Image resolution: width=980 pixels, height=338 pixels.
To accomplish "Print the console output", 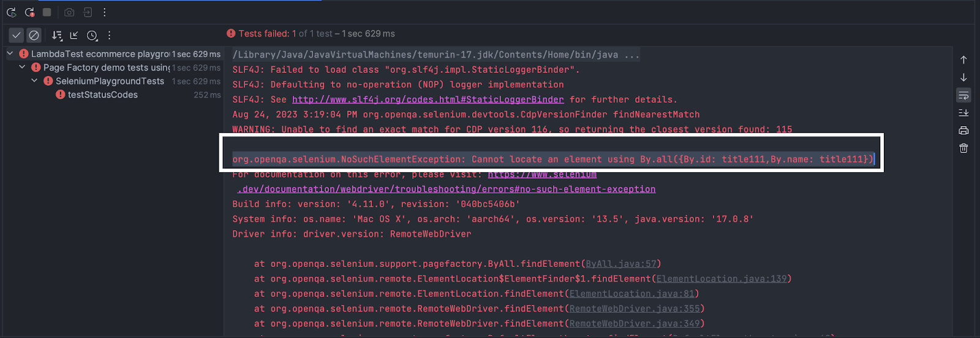I will pos(963,130).
